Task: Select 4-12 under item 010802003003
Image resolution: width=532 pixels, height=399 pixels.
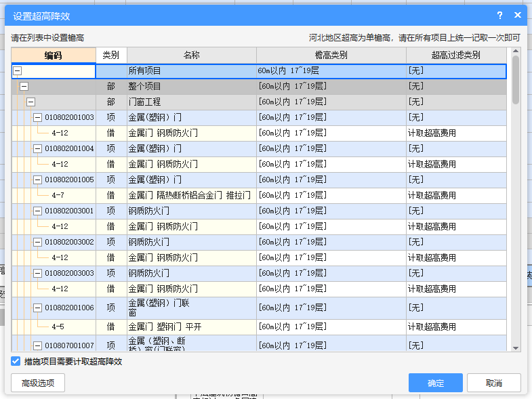Action: 60,289
